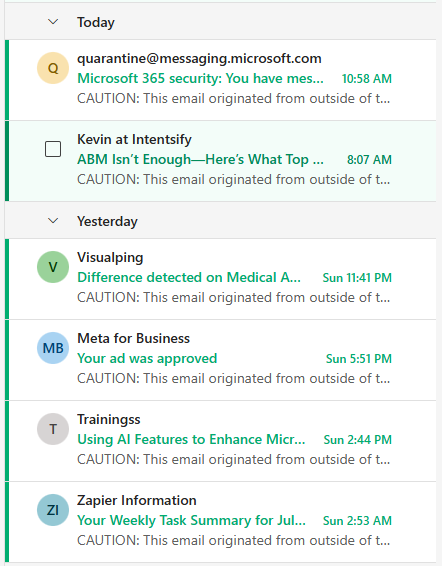Open the Microsoft 365 security email subject
Screen dimensions: 442x566
point(200,78)
